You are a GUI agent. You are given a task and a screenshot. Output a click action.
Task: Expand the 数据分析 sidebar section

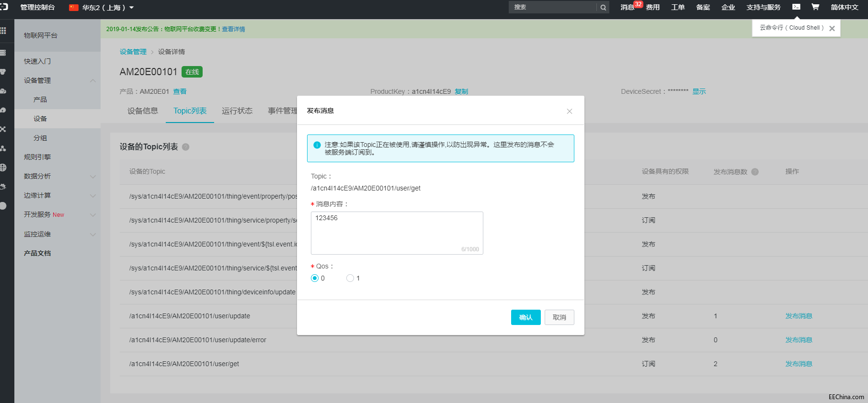click(93, 176)
